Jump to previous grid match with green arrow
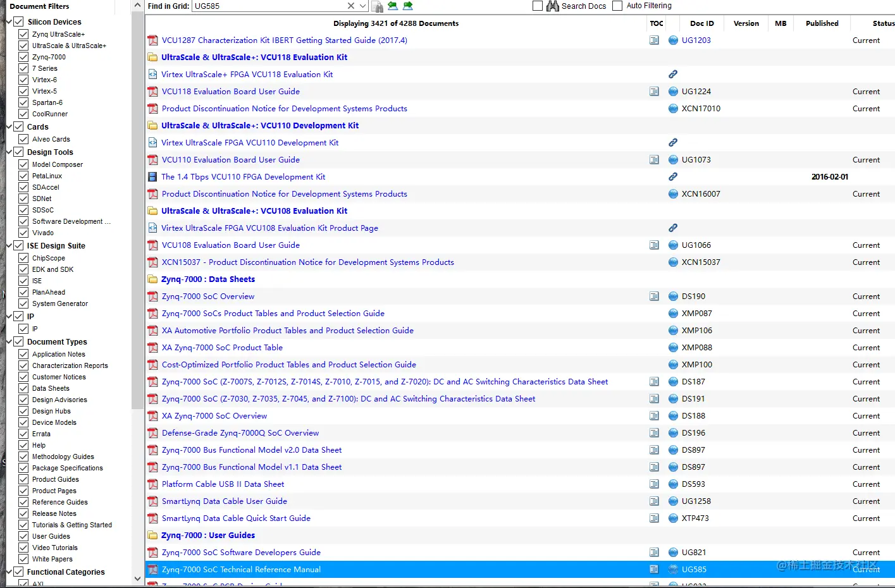Image resolution: width=895 pixels, height=588 pixels. [x=393, y=6]
